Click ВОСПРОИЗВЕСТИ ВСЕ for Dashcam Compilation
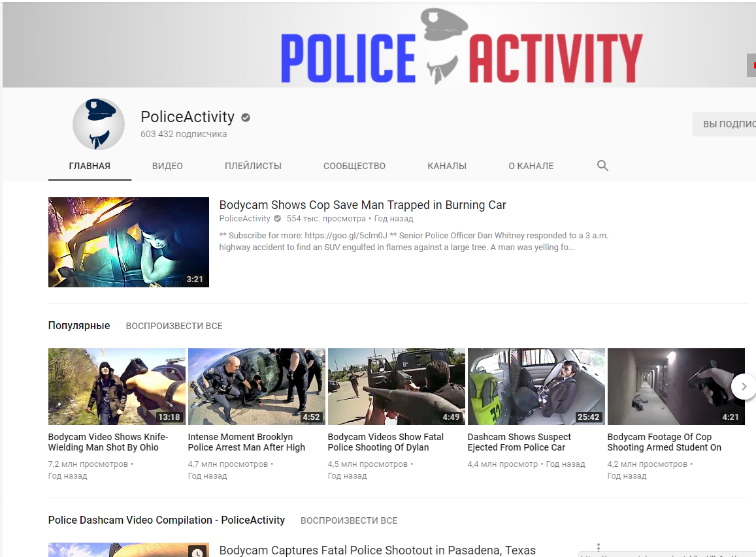 click(349, 521)
